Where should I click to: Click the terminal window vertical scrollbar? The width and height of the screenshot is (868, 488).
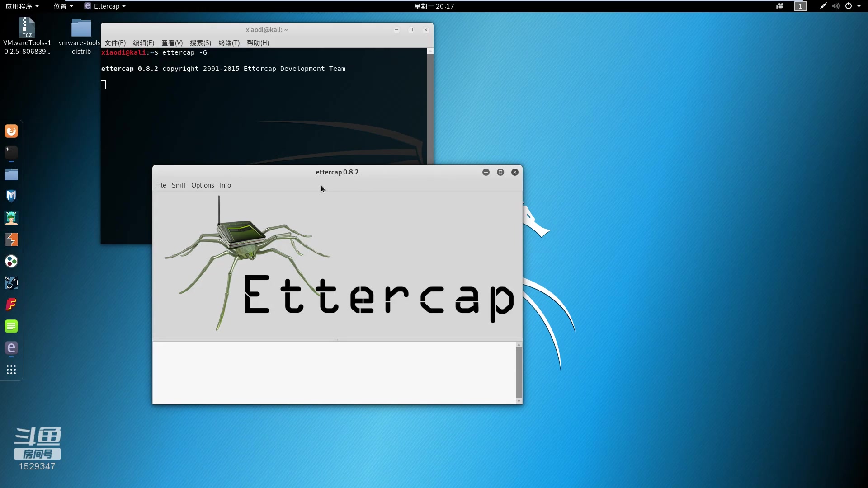coord(430,106)
